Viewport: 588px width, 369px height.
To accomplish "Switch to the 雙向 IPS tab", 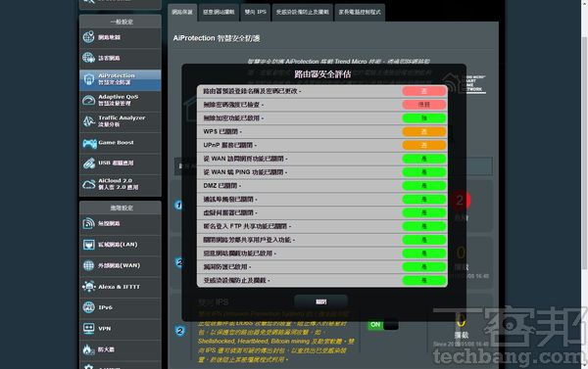I will 256,13.
